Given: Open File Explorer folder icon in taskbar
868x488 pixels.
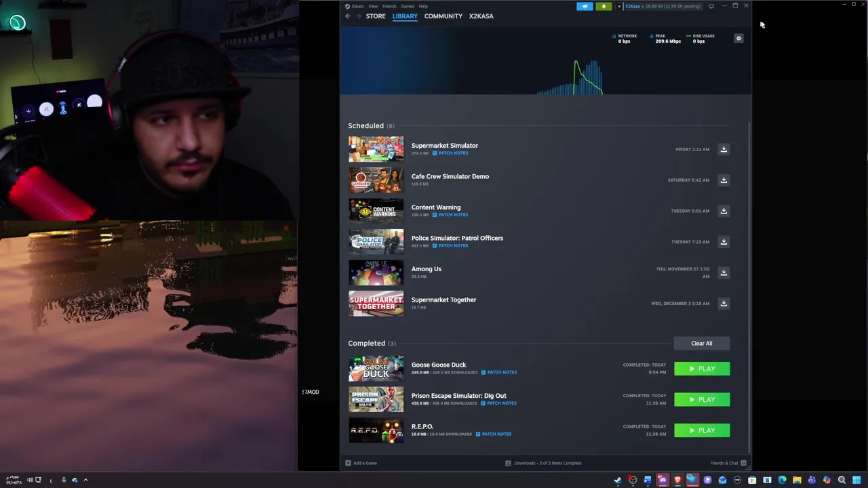Looking at the screenshot, I should pyautogui.click(x=797, y=480).
